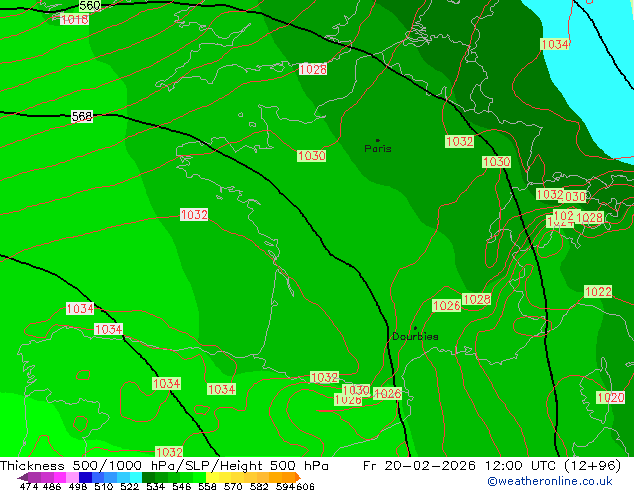Click the forecast date 'Fr 20-02-2026 12:00 UTC (12+96)'
634x490 pixels.
pyautogui.click(x=492, y=466)
